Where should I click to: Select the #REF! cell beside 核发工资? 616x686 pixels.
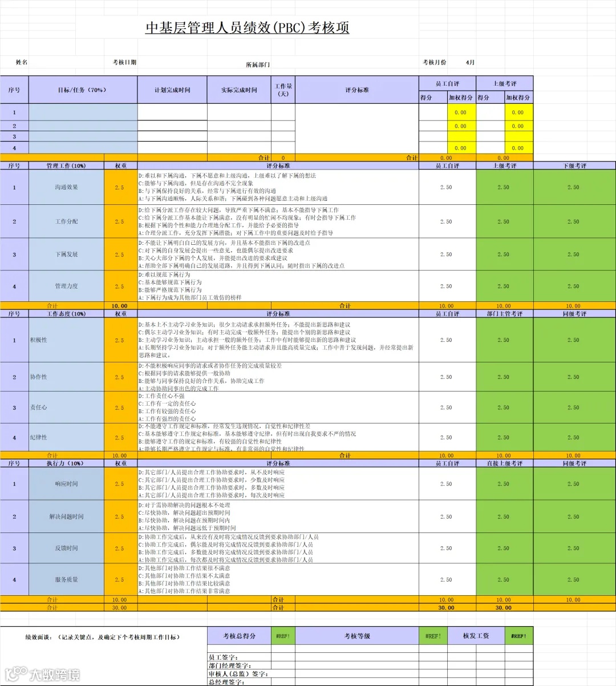click(x=518, y=636)
